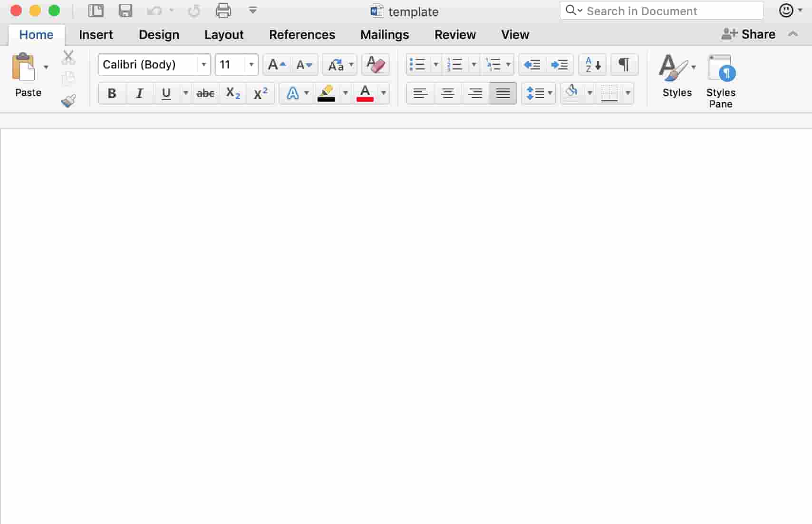This screenshot has height=524, width=812.
Task: Open the Review tab
Action: tap(455, 35)
